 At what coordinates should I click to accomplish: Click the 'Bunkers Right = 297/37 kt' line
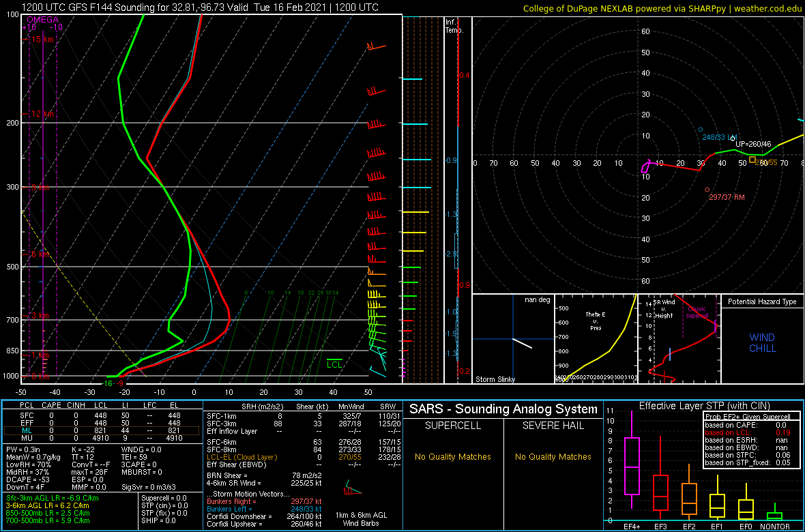pos(265,501)
